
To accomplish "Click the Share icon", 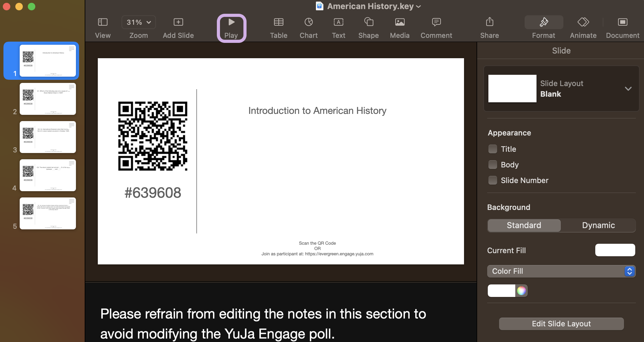I will tap(490, 22).
